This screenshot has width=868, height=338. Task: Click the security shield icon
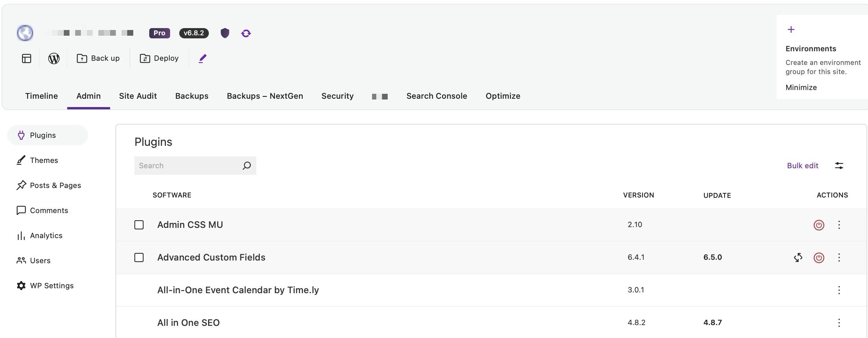pos(225,33)
